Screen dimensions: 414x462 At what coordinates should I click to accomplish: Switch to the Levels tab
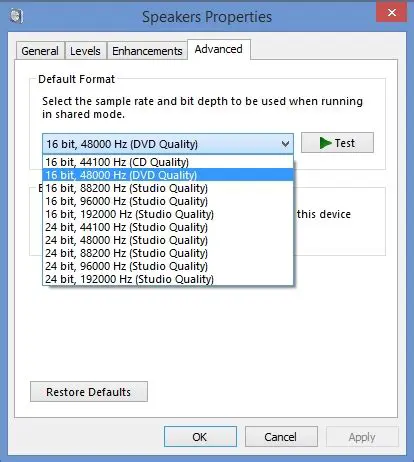pyautogui.click(x=85, y=51)
